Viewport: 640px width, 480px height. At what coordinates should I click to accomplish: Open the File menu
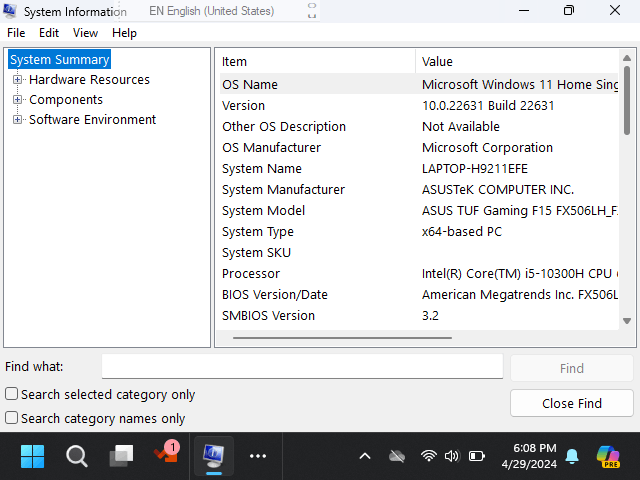16,33
